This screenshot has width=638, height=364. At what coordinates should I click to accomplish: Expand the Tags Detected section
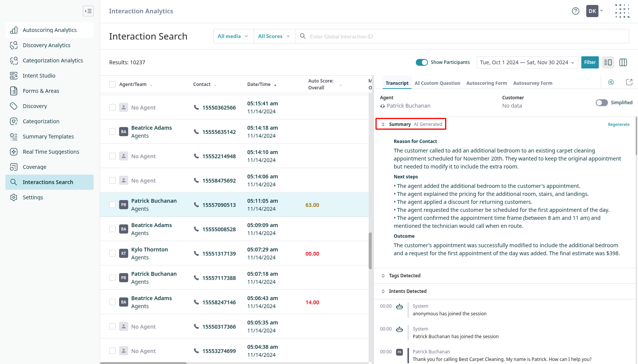(x=404, y=276)
